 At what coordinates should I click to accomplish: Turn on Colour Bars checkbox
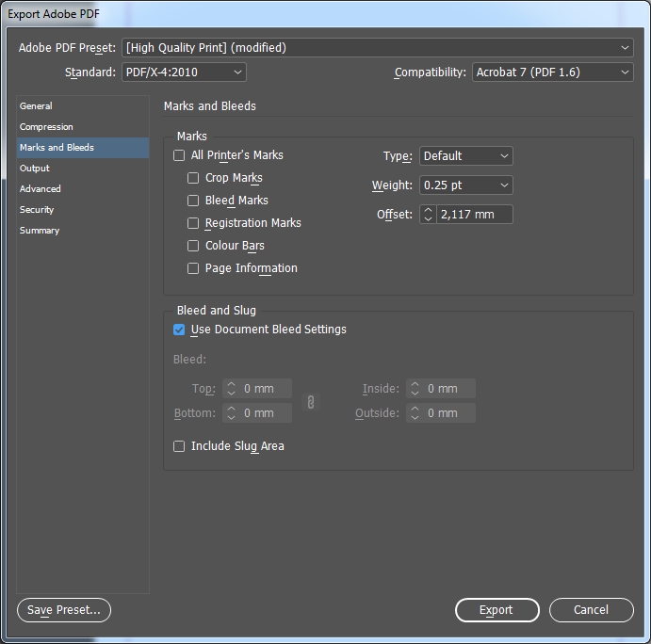click(193, 246)
